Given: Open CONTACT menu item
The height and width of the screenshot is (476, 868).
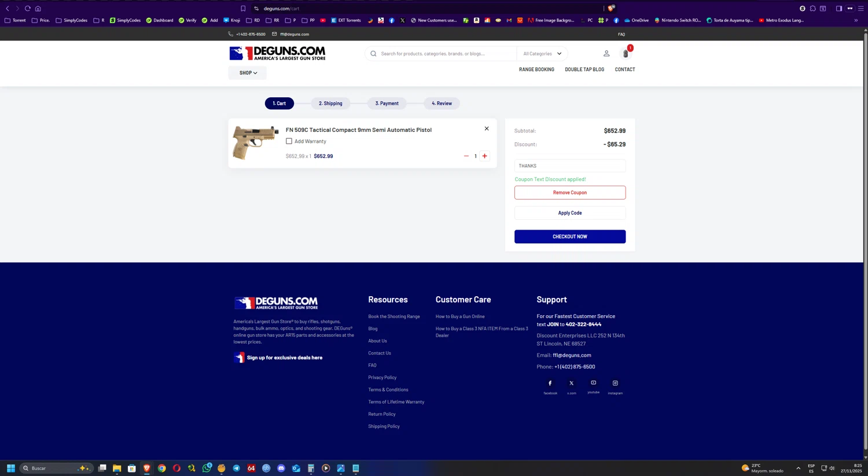Looking at the screenshot, I should (625, 69).
